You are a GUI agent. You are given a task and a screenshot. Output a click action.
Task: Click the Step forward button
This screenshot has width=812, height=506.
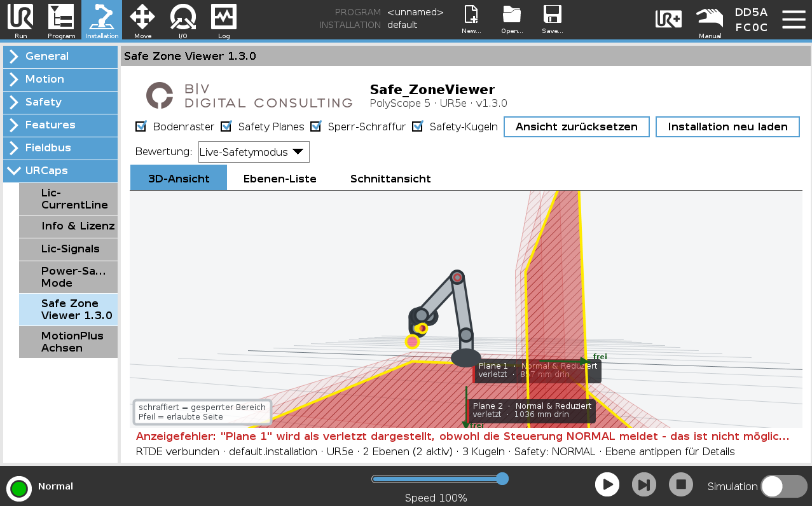click(x=644, y=484)
